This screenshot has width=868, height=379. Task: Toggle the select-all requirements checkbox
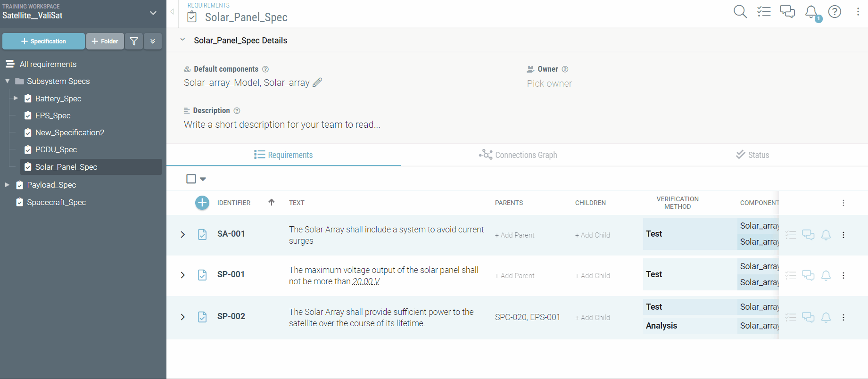pos(191,179)
